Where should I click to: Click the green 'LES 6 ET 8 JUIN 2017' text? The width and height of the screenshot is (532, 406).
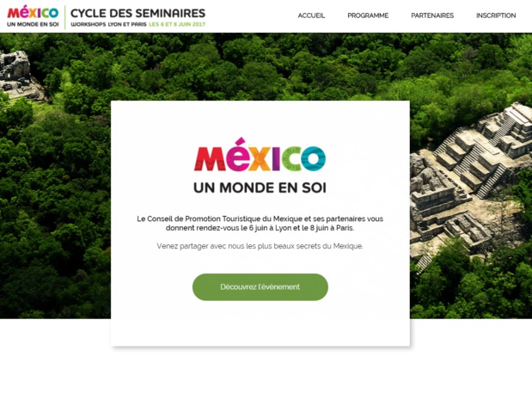coord(177,24)
